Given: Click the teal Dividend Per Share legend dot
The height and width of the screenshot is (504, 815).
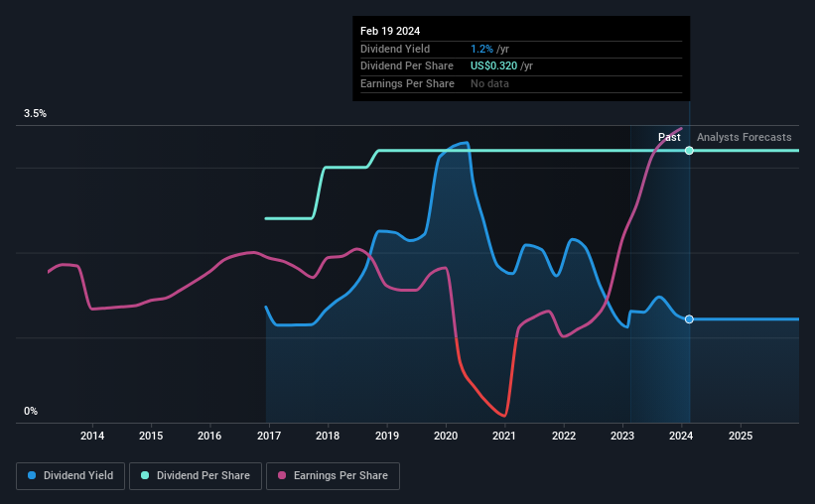Looking at the screenshot, I should 145,475.
